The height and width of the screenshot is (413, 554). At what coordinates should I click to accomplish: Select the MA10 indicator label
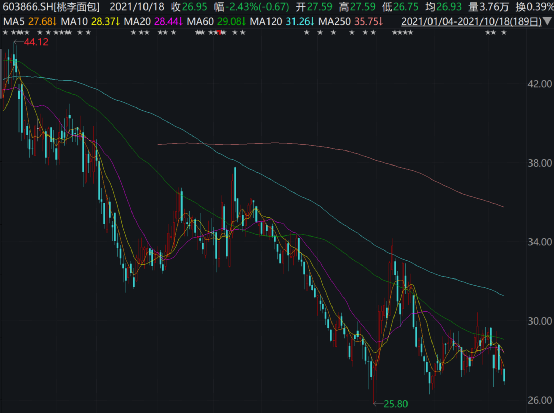tap(74, 22)
